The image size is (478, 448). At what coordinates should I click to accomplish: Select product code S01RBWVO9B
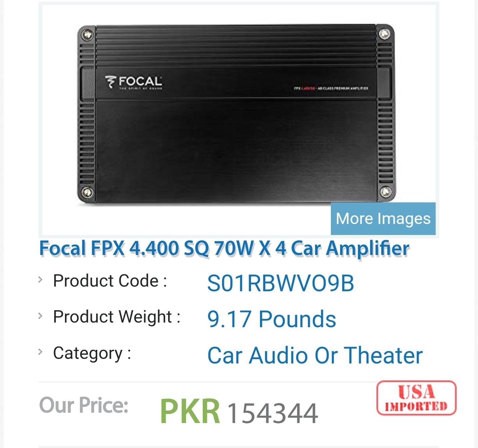click(280, 283)
